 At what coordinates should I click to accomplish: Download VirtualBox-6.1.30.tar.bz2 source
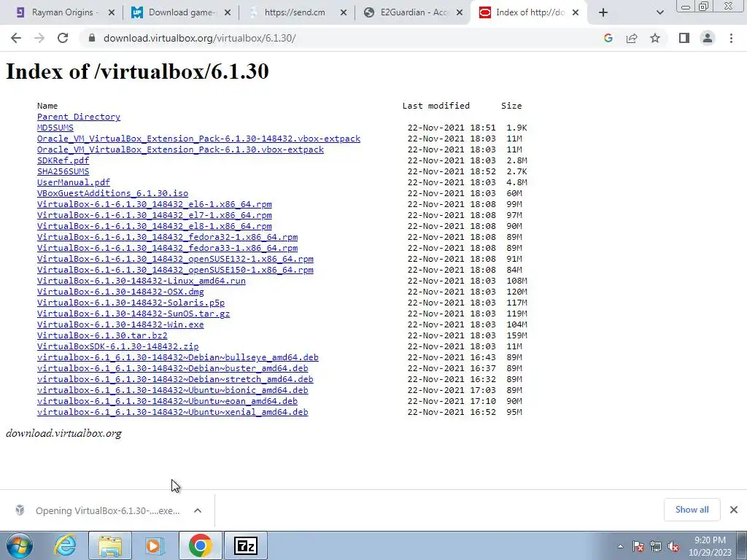[x=102, y=335]
